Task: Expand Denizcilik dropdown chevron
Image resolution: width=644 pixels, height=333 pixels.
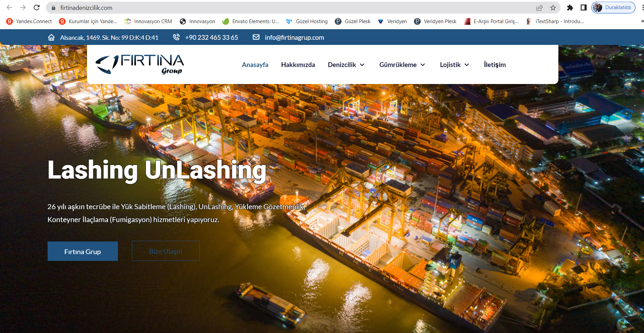Action: [362, 65]
